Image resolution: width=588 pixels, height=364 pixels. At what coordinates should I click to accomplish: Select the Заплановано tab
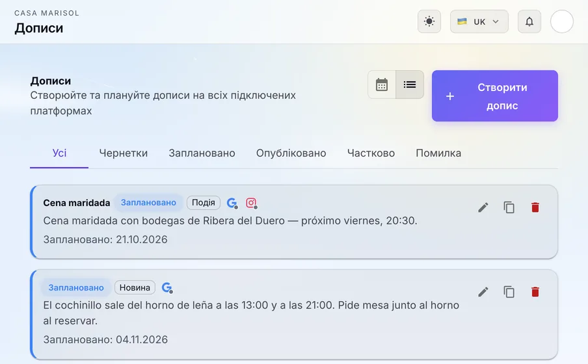[x=202, y=153]
